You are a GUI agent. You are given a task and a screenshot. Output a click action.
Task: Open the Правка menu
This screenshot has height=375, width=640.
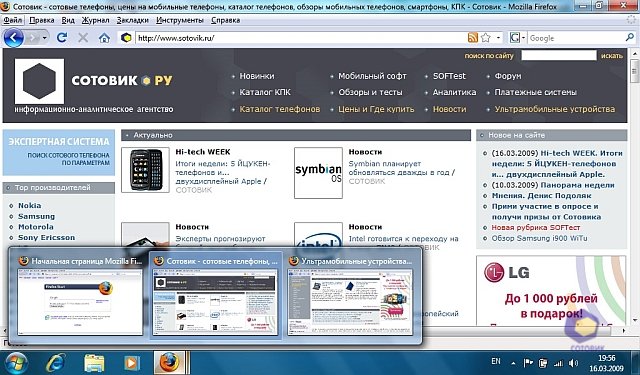42,20
